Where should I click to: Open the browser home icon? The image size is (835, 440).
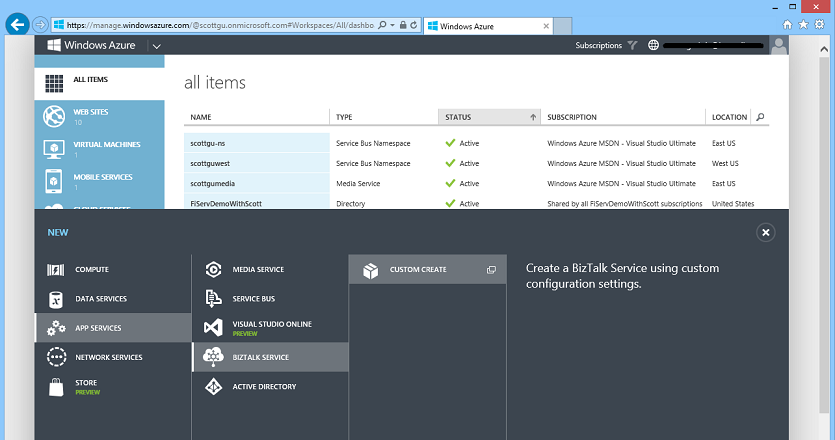[787, 25]
